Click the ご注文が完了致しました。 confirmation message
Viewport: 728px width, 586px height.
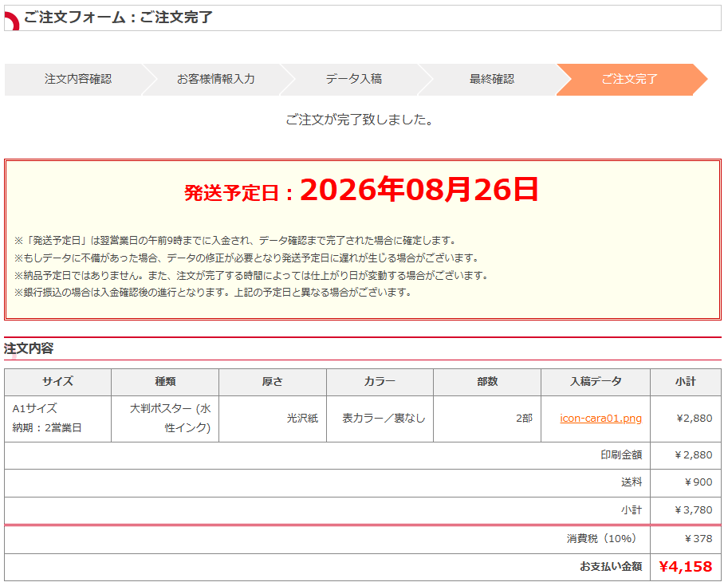pyautogui.click(x=360, y=120)
